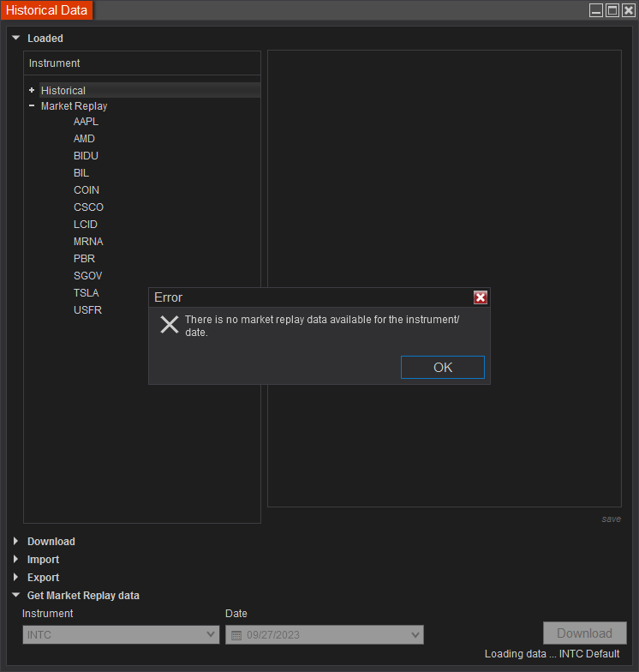Expand the Import section

(16, 559)
